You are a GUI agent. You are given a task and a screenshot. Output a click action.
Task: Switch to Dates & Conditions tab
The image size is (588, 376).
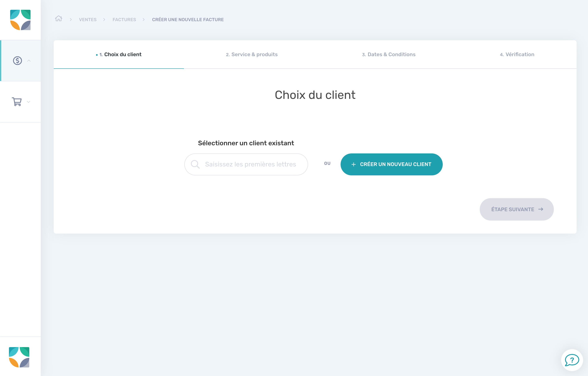point(388,55)
